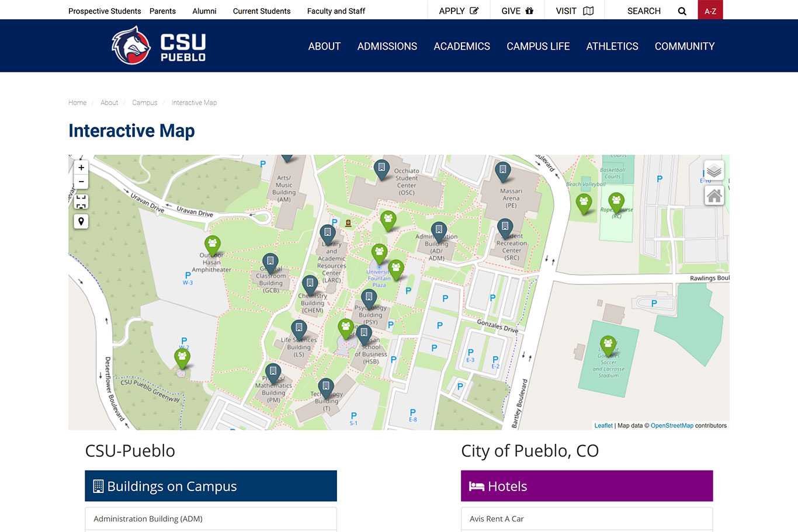798x532 pixels.
Task: Select the Psychology Building marker
Action: tap(369, 299)
